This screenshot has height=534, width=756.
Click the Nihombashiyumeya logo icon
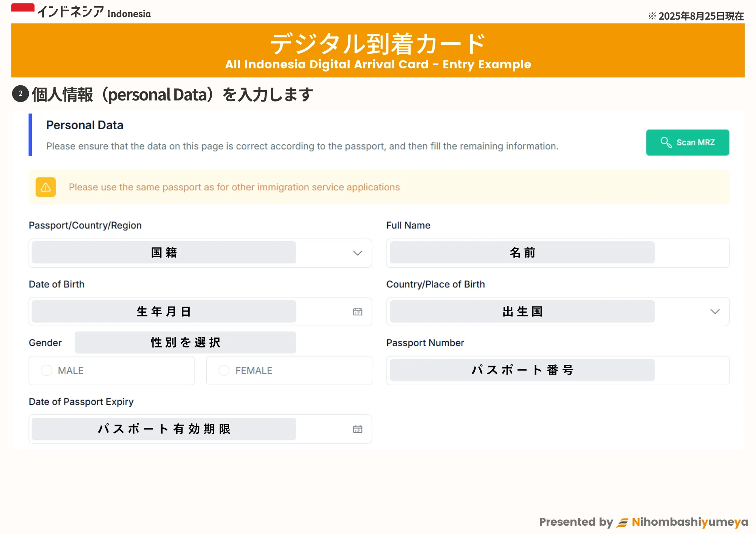(x=622, y=522)
